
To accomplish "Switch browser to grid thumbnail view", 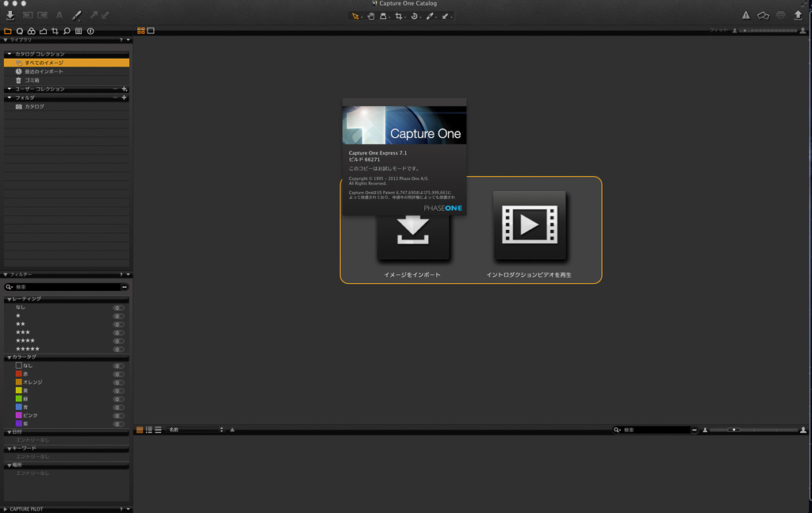I will pyautogui.click(x=140, y=430).
